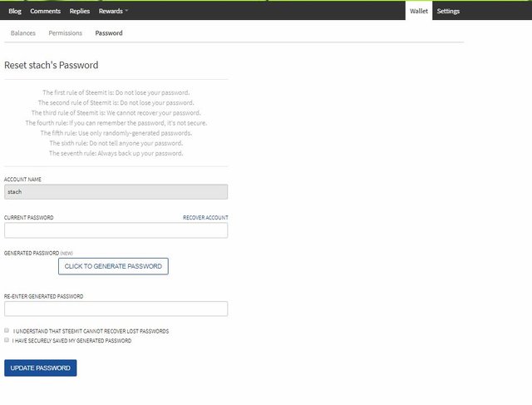Click the seventh rule 'Always back up your password'
Viewport: 532px width, 405px height.
click(x=116, y=154)
